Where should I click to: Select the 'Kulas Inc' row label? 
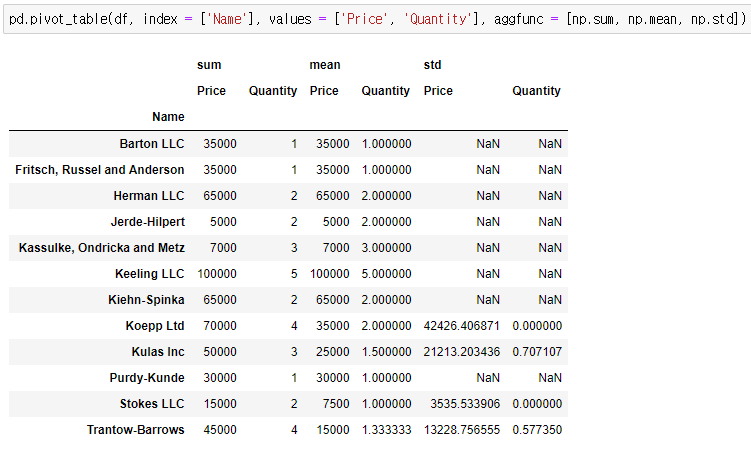point(158,352)
